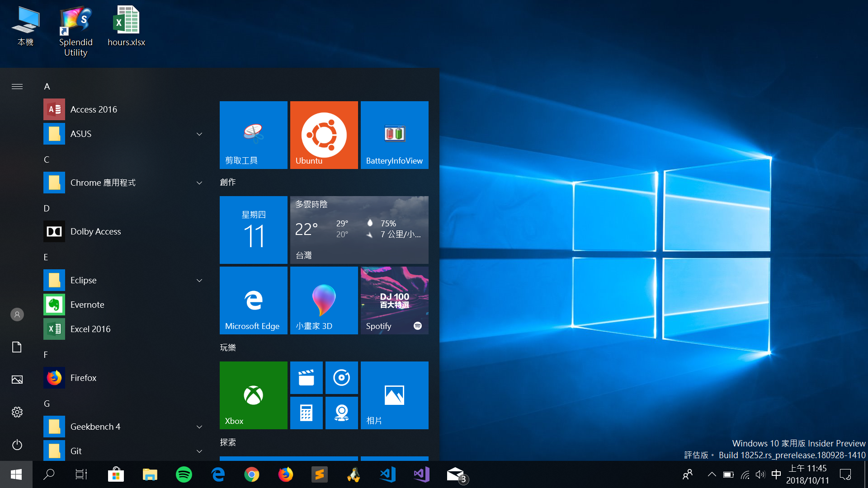Screen dimensions: 868x488
Task: Open Sublime Text on the taskbar
Action: (320, 474)
